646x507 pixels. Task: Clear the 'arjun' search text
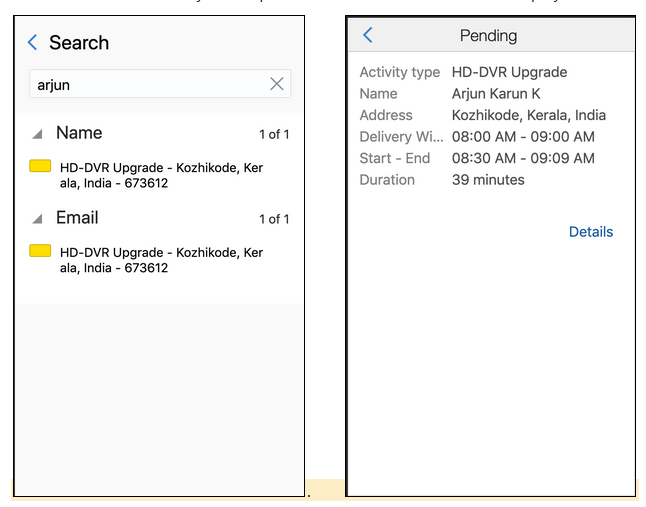coord(276,84)
